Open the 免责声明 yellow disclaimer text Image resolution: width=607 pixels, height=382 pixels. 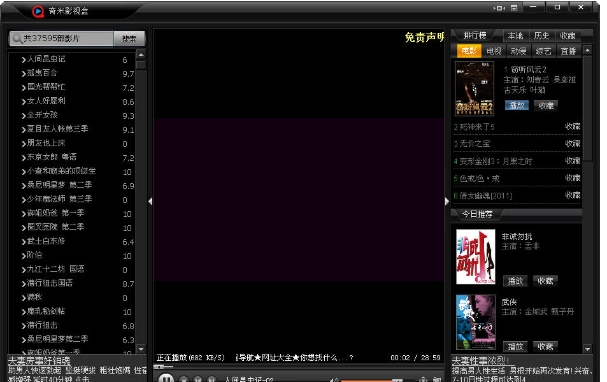[x=424, y=37]
